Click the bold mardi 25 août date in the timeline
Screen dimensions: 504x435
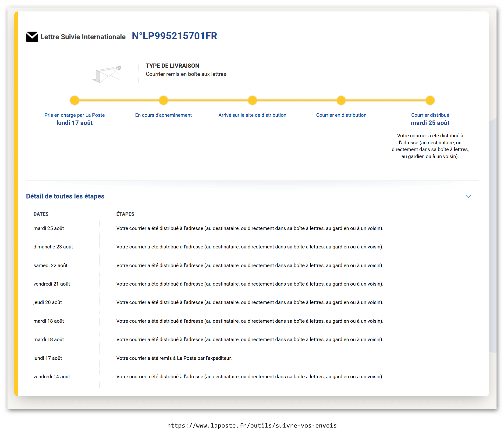coord(430,123)
